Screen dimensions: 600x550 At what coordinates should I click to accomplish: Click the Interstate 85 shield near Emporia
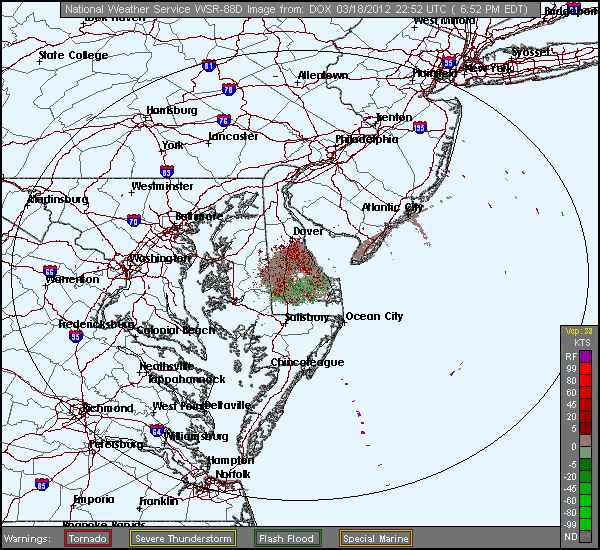point(42,485)
